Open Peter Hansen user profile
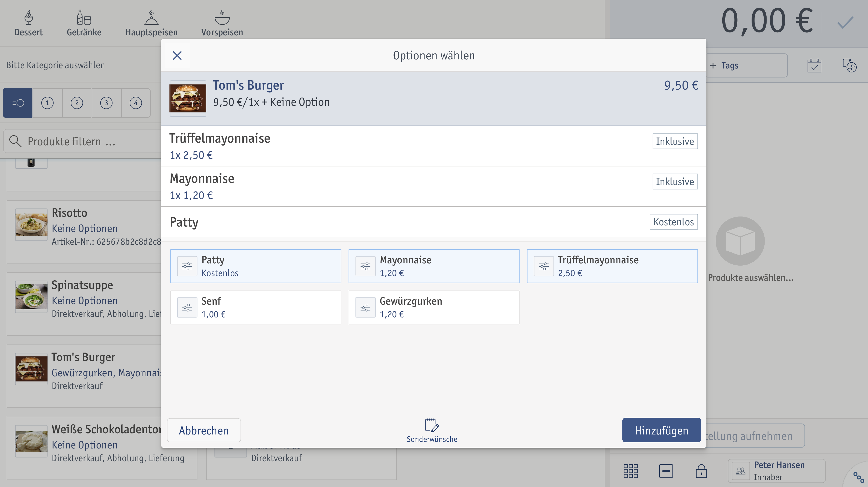Image resolution: width=868 pixels, height=487 pixels. (777, 471)
